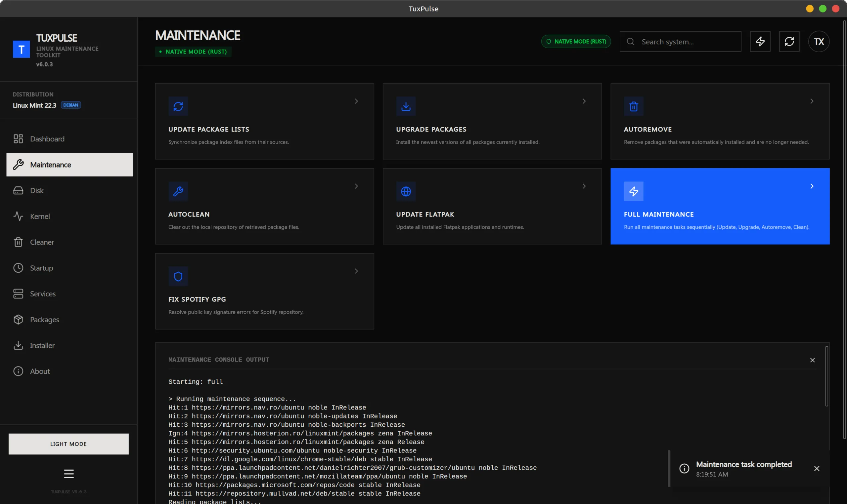Click the Autoremove trash icon
This screenshot has height=504, width=847.
pyautogui.click(x=633, y=106)
